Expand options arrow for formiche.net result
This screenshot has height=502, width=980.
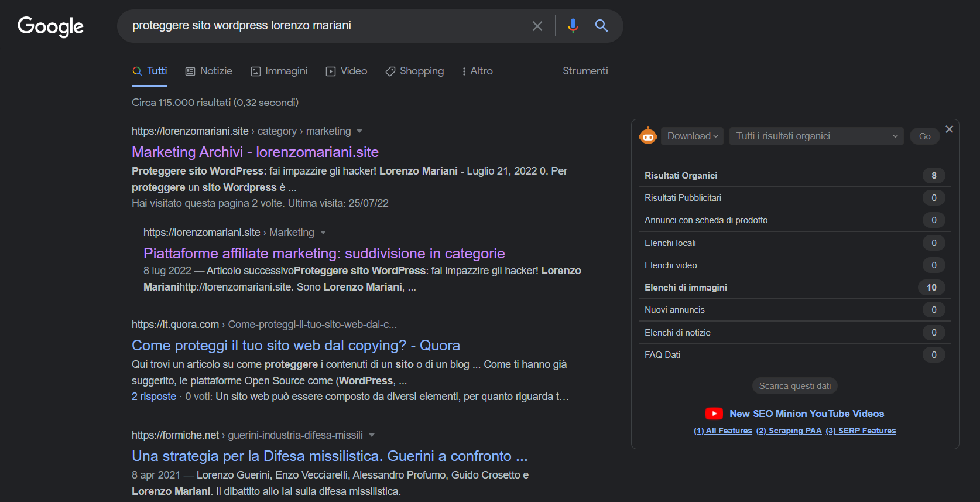tap(371, 435)
